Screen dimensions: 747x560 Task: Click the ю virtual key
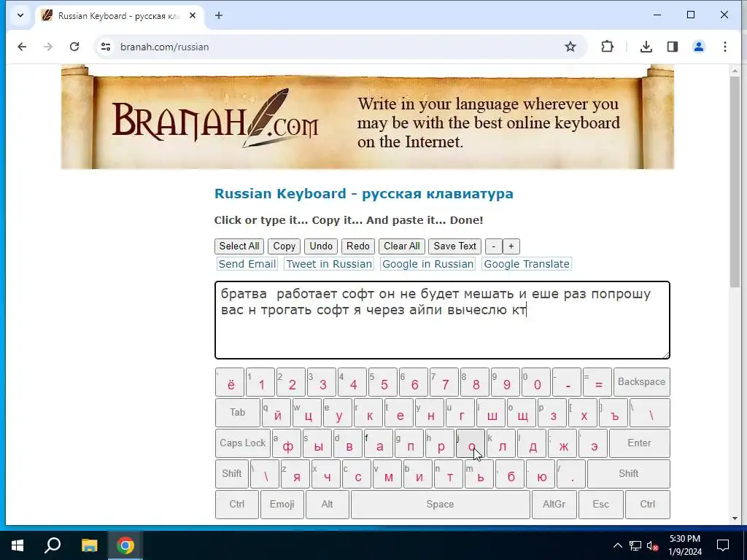[541, 473]
